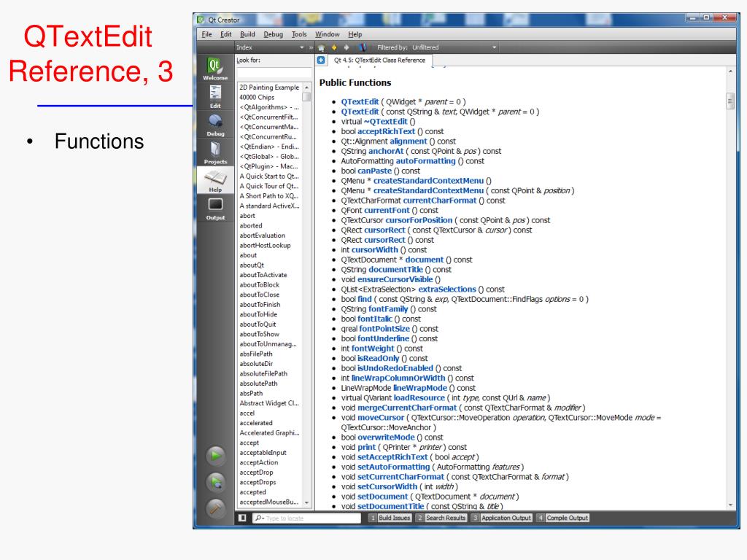Open the Welcome mode
The image size is (747, 560).
(x=215, y=69)
